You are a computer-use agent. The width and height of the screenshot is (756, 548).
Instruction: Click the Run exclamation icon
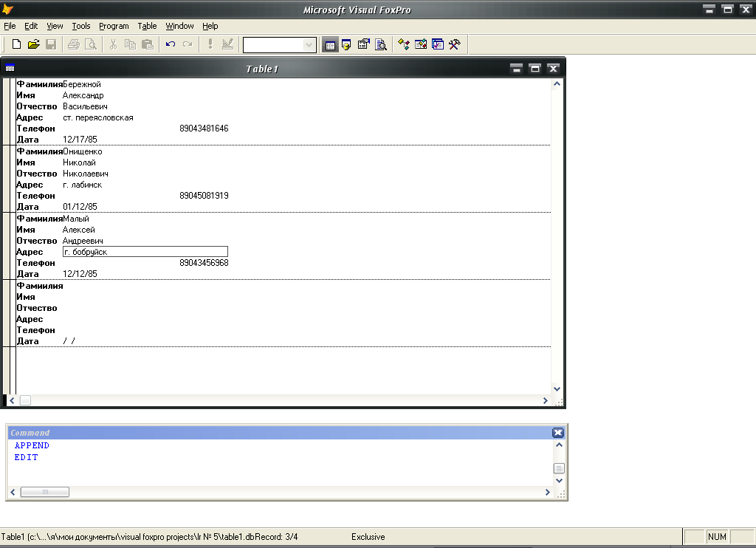(210, 44)
